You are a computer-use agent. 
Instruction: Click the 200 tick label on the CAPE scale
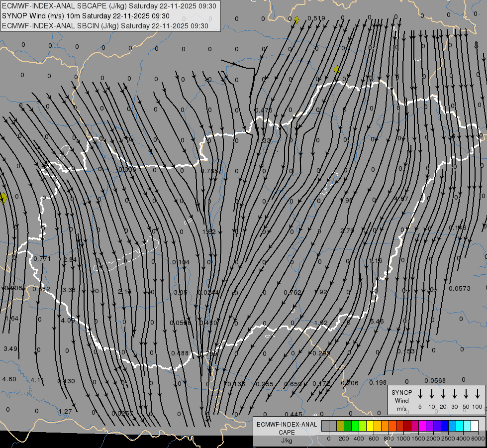pos(344,439)
